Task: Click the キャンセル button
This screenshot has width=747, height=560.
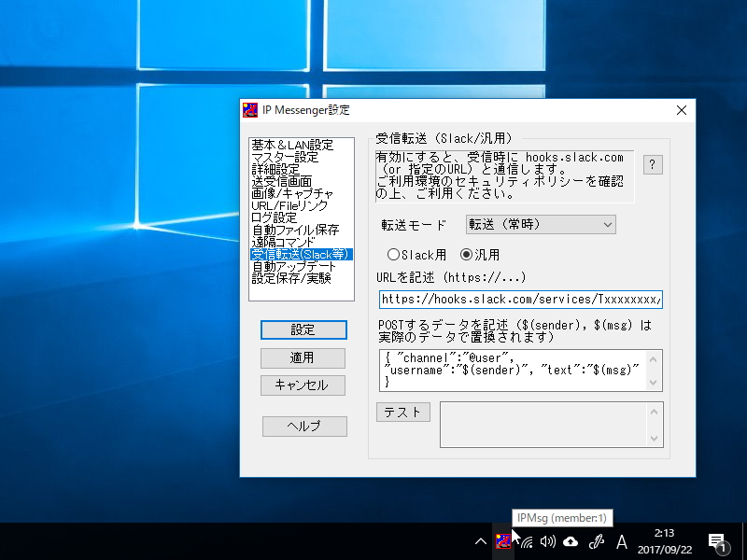Action: point(303,385)
